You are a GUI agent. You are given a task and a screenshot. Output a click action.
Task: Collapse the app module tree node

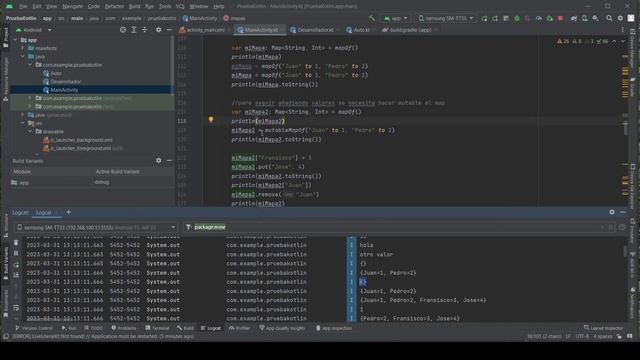click(15, 40)
